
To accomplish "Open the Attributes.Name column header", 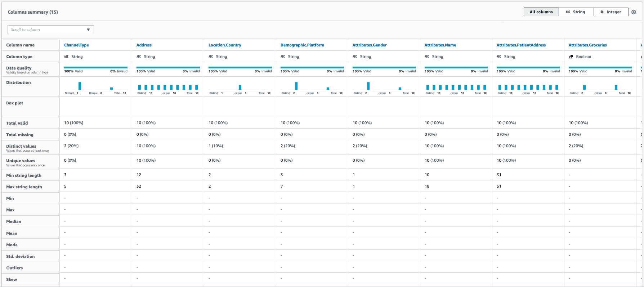I will coord(440,45).
